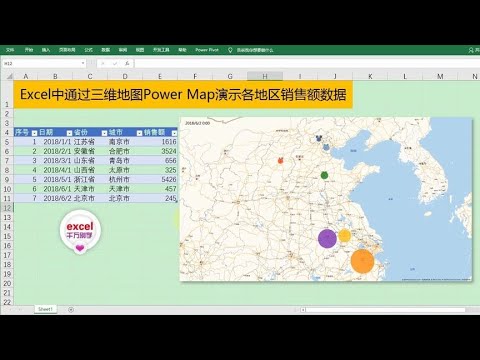480x360 pixels.
Task: Click the formula bar input area
Action: pyautogui.click(x=307, y=63)
